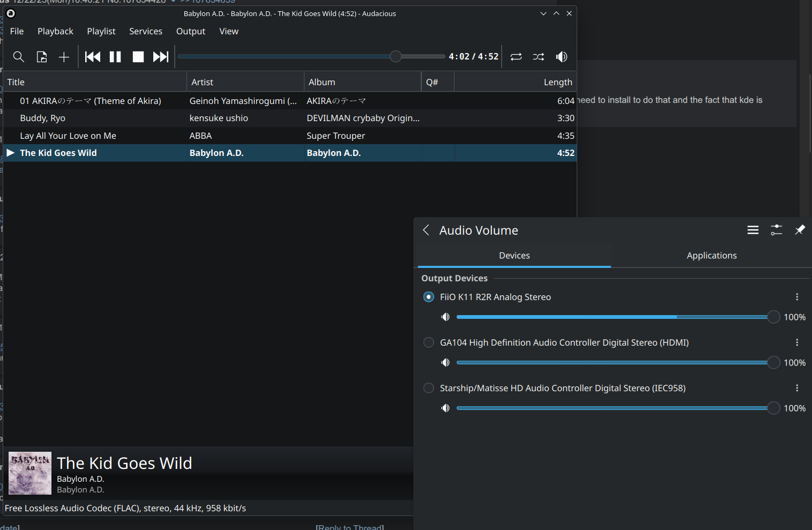Adjust the GA104 HDMI volume slider
Viewport: 812px width, 530px height.
click(x=618, y=363)
